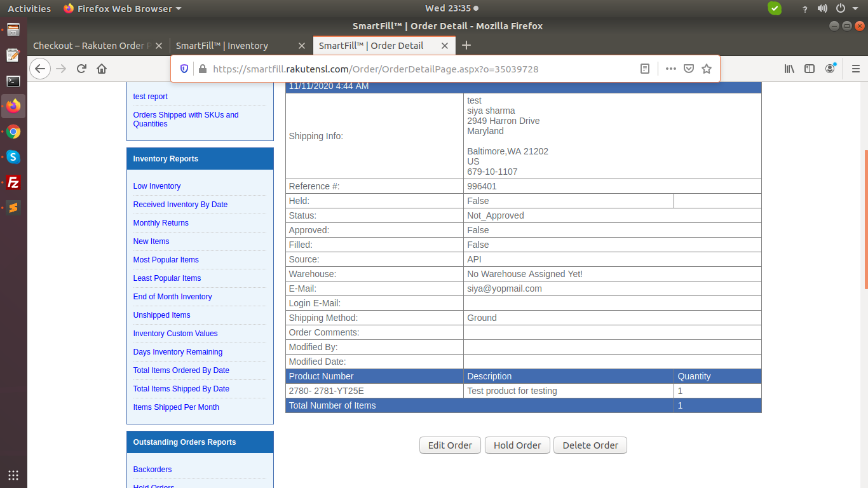868x488 pixels.
Task: Launch Google Chrome from the dock
Action: [x=13, y=132]
